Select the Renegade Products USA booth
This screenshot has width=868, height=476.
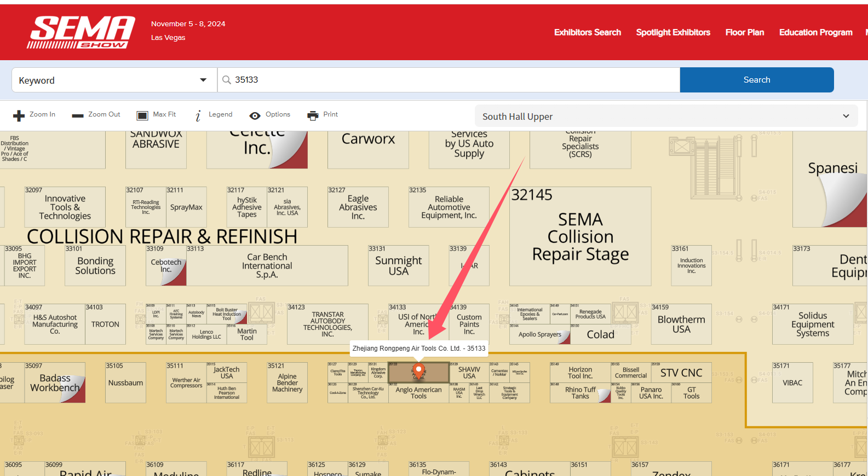tap(590, 314)
